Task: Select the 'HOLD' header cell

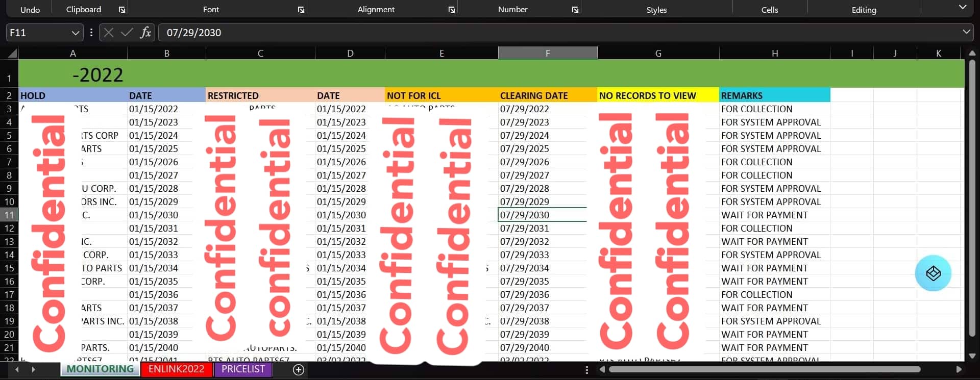Action: point(73,95)
